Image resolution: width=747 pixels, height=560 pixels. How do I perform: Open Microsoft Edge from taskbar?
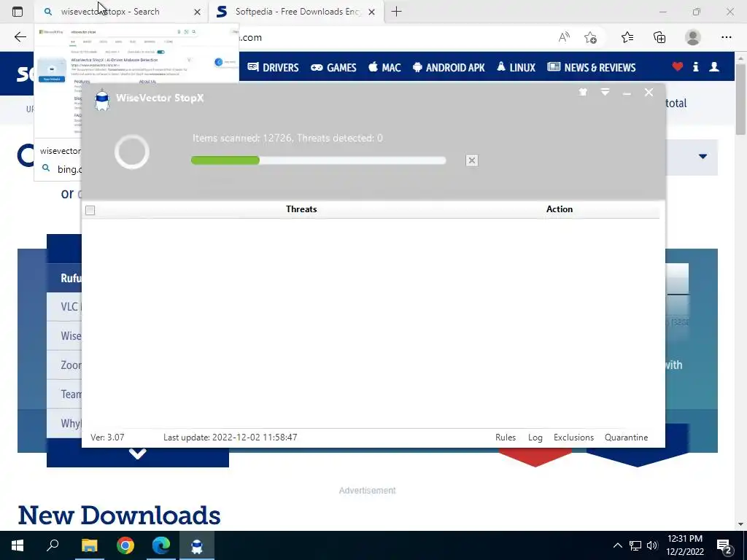coord(161,545)
